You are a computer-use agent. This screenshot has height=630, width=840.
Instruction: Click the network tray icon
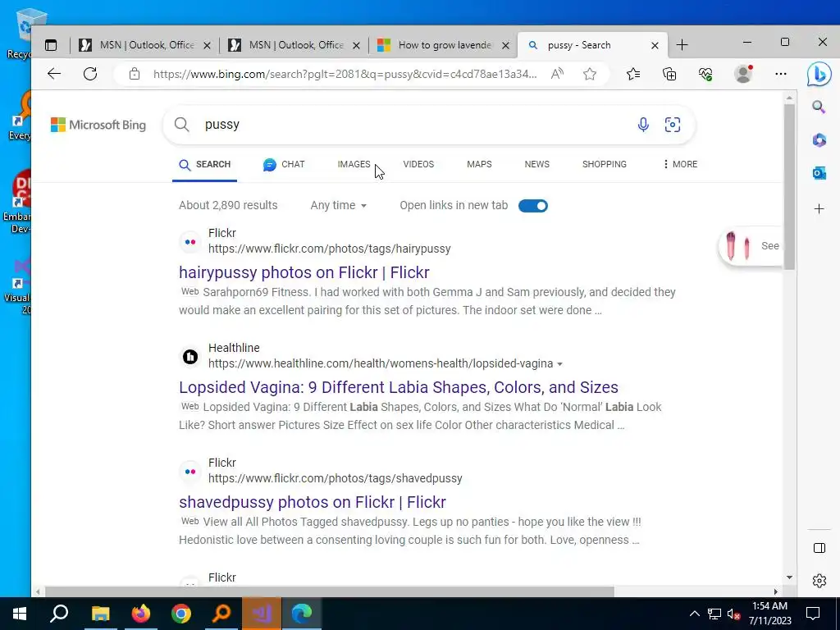714,614
